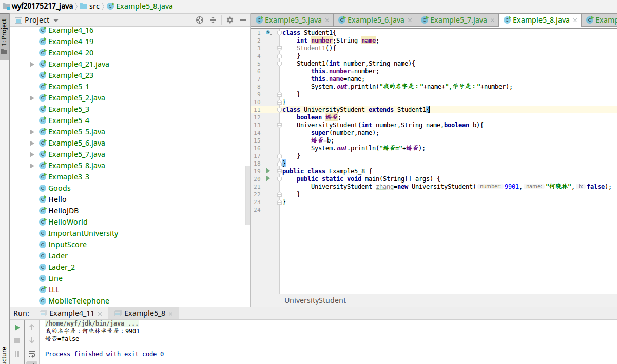
Task: Run Example5_8 class from line 19 gutter
Action: click(x=268, y=171)
